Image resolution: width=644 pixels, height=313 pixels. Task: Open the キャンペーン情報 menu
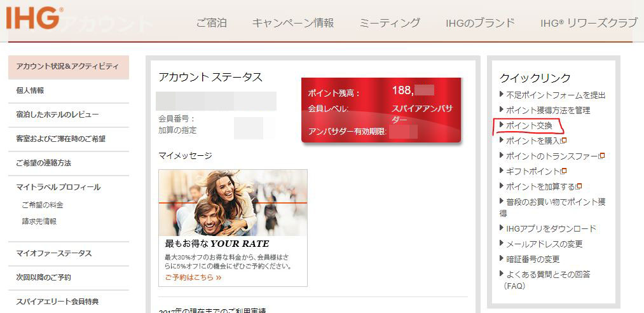pos(293,23)
